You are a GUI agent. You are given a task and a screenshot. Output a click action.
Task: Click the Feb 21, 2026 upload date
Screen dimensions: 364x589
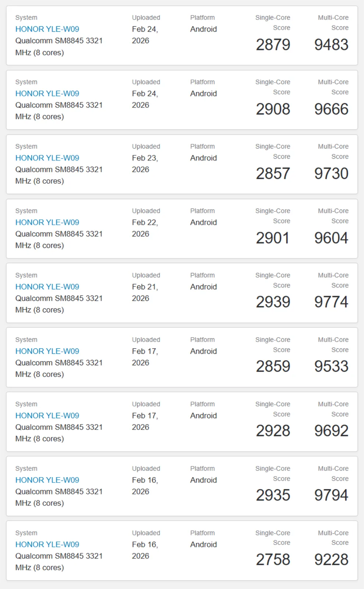[x=145, y=293]
